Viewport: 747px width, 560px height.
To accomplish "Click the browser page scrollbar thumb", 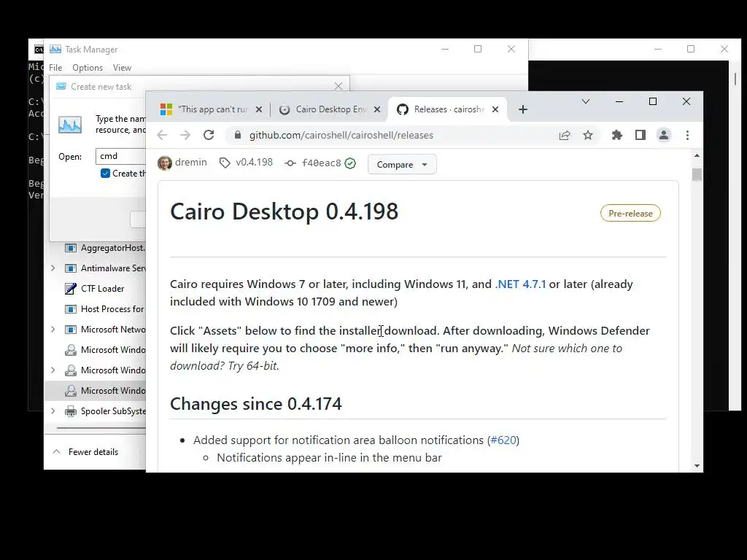I will click(x=697, y=175).
